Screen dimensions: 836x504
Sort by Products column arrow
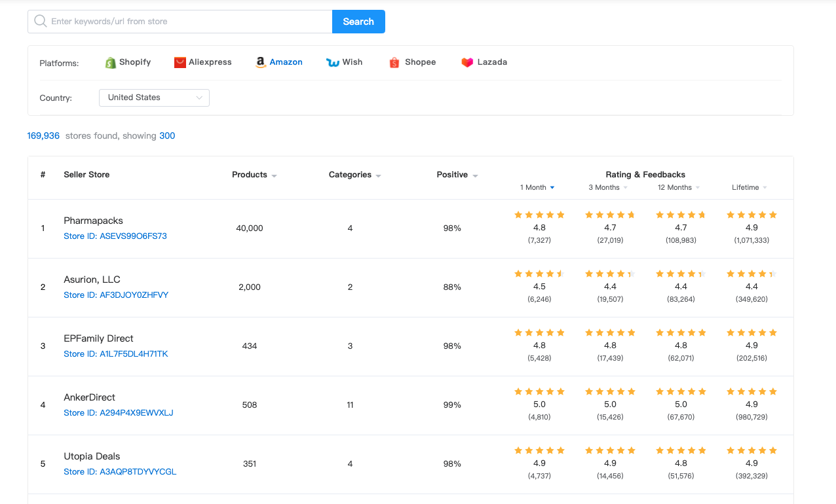[x=274, y=175]
